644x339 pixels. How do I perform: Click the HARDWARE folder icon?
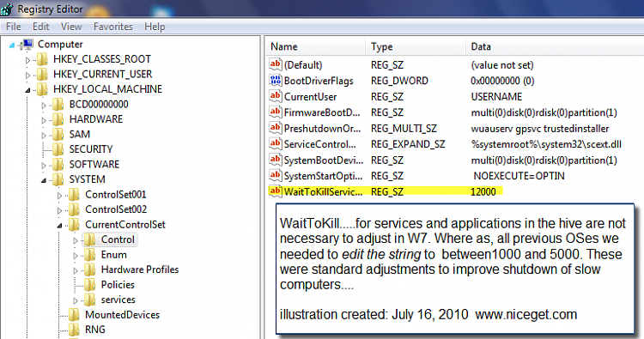[58, 119]
